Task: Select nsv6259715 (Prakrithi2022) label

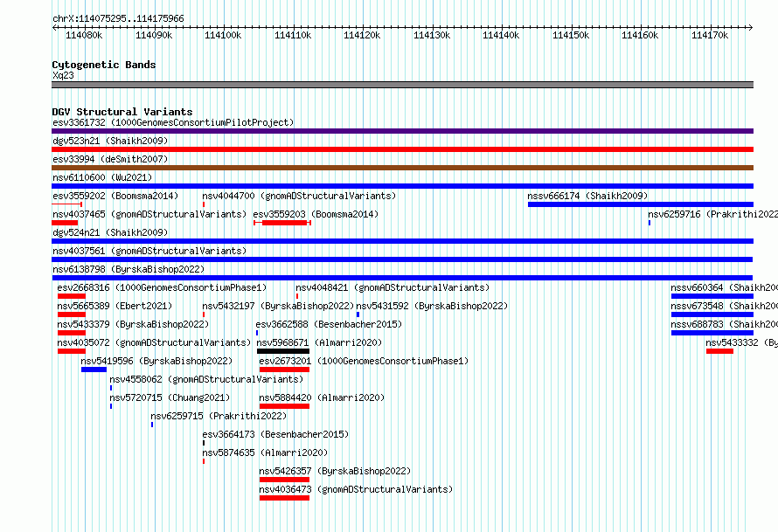Action: [219, 416]
